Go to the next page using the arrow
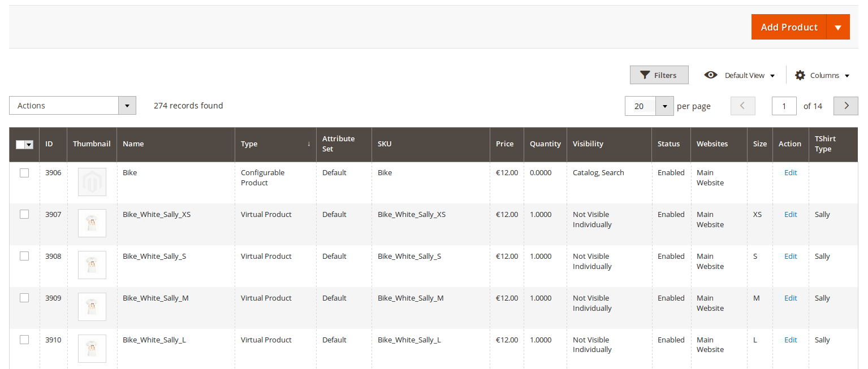The height and width of the screenshot is (369, 868). pos(845,106)
